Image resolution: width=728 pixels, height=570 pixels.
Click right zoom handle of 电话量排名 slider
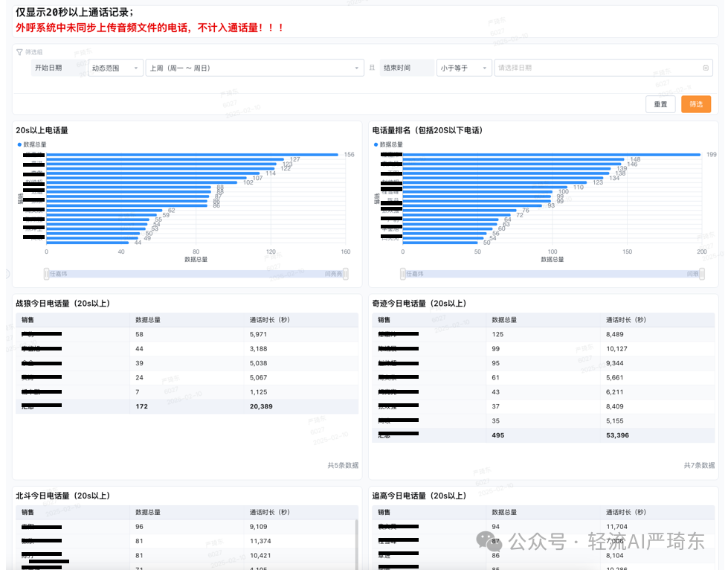(702, 274)
